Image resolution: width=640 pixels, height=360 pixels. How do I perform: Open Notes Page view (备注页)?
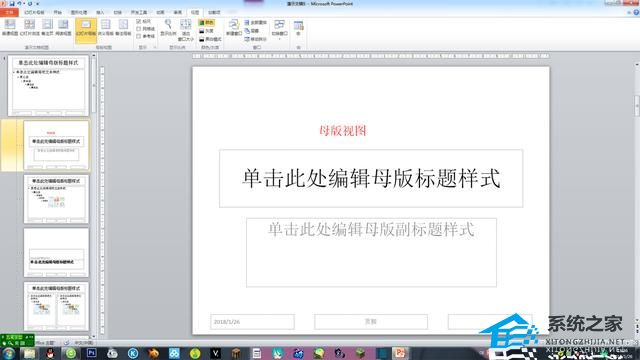[47, 27]
